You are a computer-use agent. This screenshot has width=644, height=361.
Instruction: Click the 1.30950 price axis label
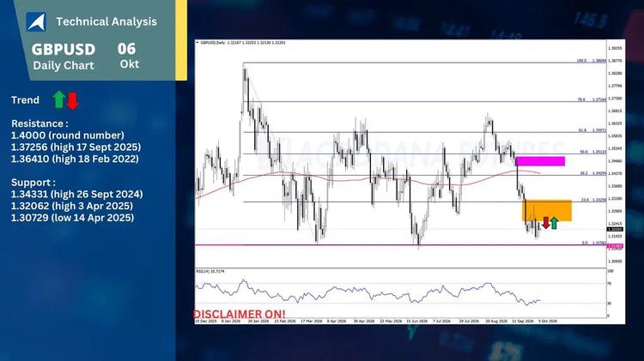click(616, 262)
